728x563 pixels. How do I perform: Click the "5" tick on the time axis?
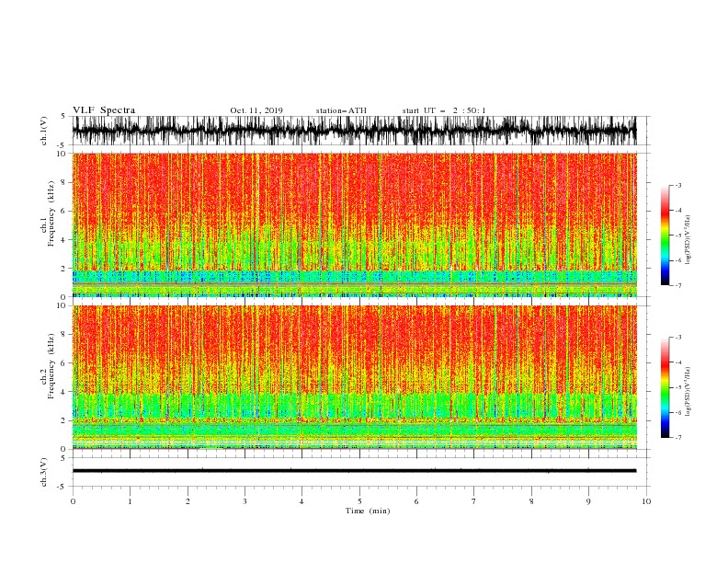pos(359,501)
